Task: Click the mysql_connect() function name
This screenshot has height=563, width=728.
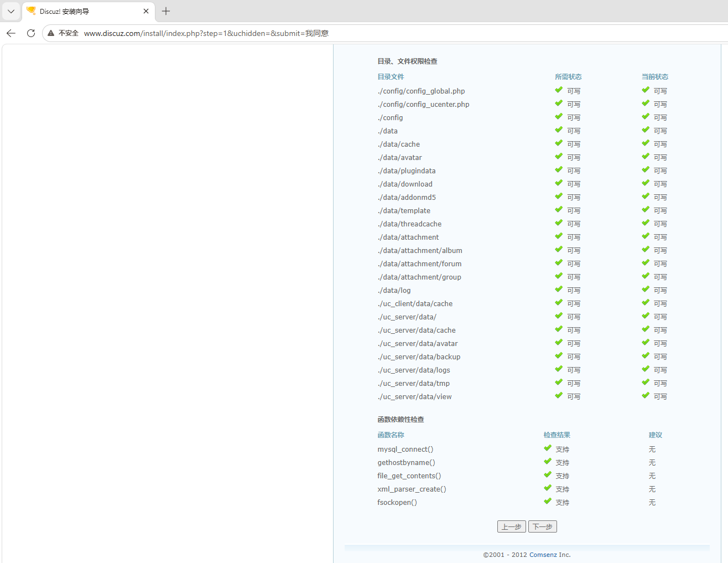Action: coord(405,450)
